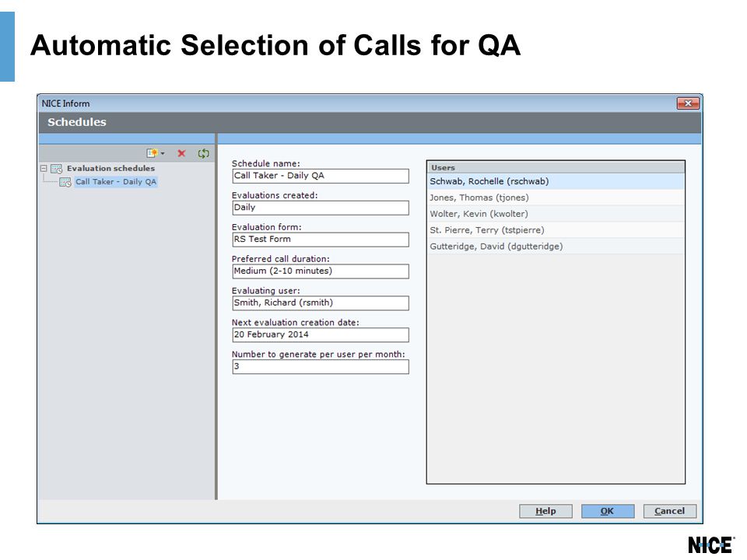Click the Call Taker schedule calendar icon

pyautogui.click(x=65, y=182)
